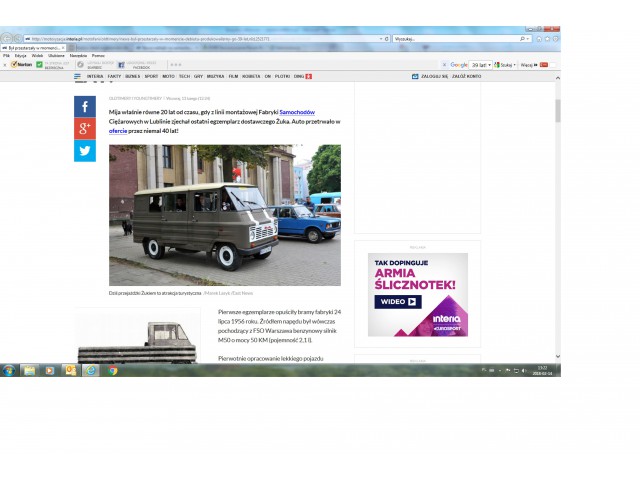Open the Google toolbar search dropdown

tap(457, 64)
